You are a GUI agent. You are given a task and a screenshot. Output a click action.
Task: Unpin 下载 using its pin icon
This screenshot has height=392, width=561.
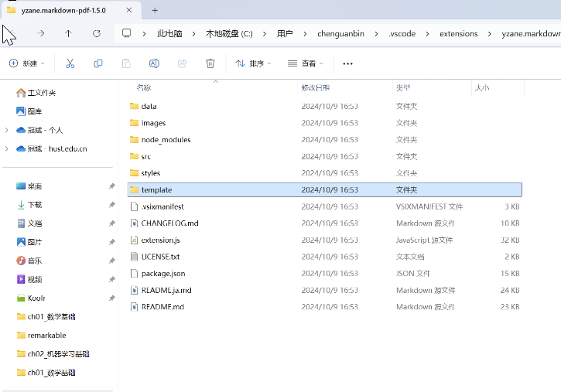pos(112,205)
